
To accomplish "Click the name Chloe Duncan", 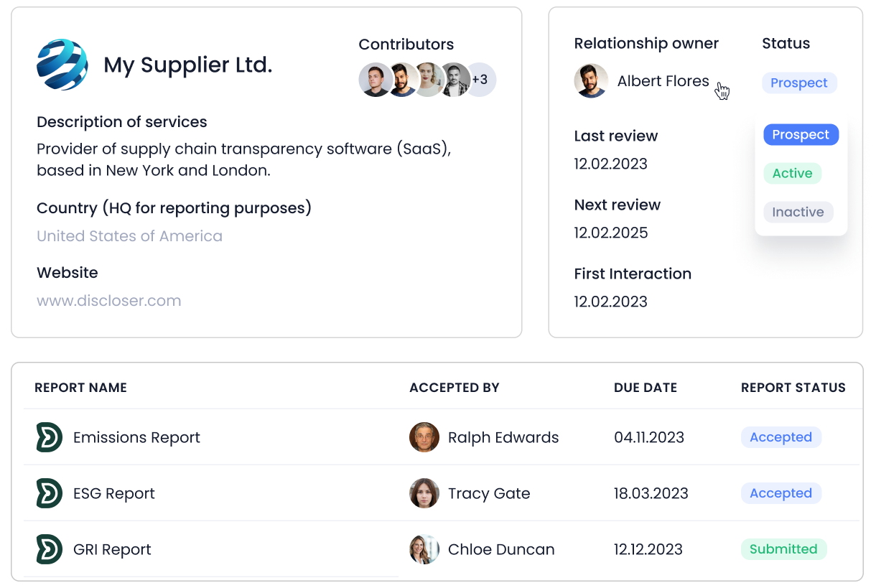I will 501,549.
